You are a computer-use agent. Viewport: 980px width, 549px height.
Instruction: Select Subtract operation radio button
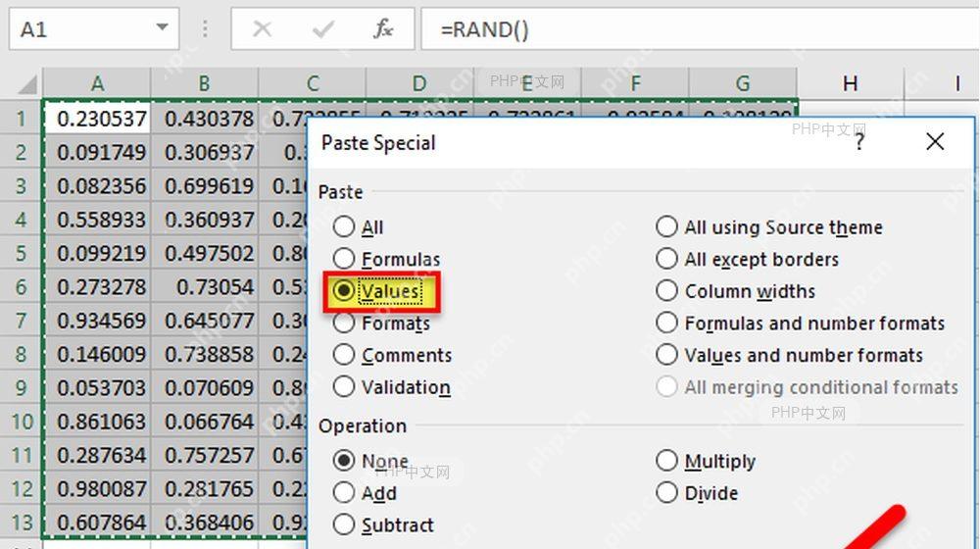[344, 524]
